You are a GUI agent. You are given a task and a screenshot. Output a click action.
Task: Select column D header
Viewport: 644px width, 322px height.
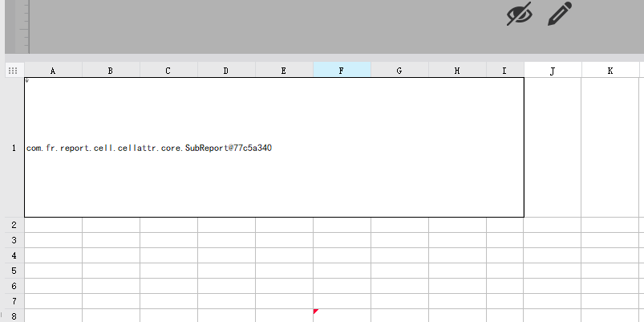click(x=226, y=71)
